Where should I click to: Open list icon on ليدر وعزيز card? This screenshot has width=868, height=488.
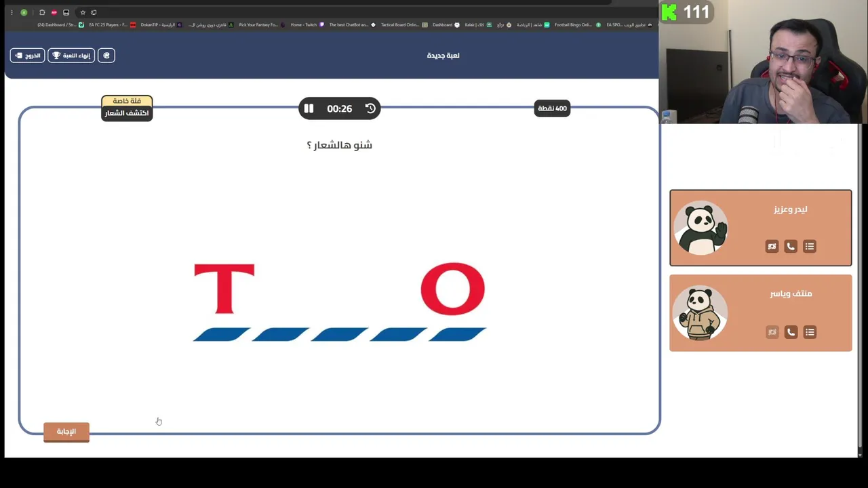coord(810,247)
